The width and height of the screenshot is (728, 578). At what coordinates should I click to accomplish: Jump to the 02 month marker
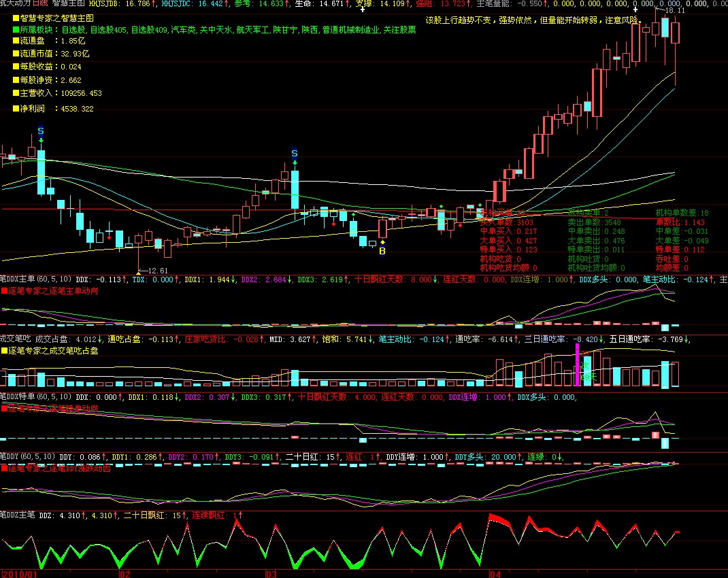click(125, 575)
